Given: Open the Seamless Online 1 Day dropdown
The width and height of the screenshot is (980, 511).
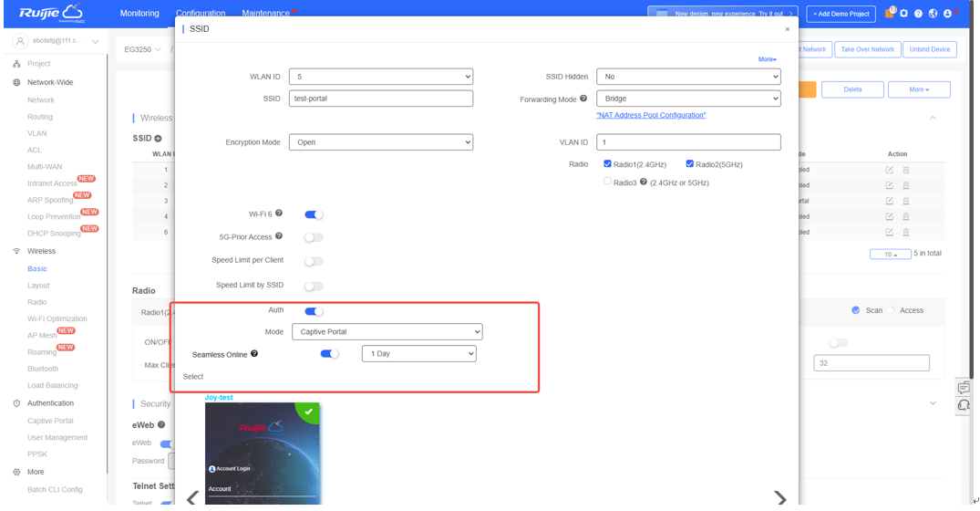Looking at the screenshot, I should click(x=418, y=353).
